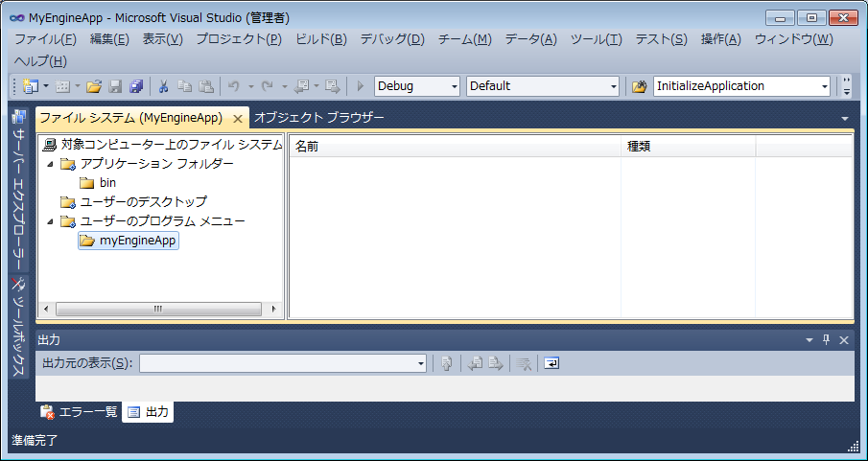The image size is (868, 461).
Task: Open the New Project dropdown arrow
Action: 46,86
